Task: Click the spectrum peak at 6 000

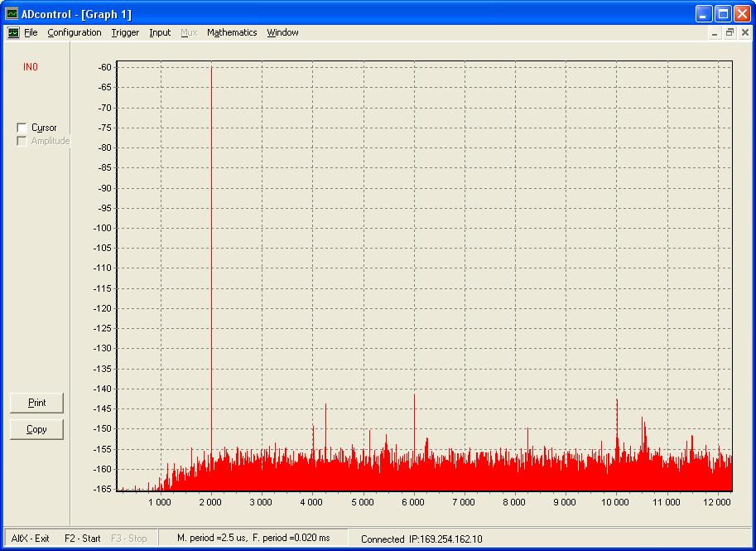Action: 414,429
